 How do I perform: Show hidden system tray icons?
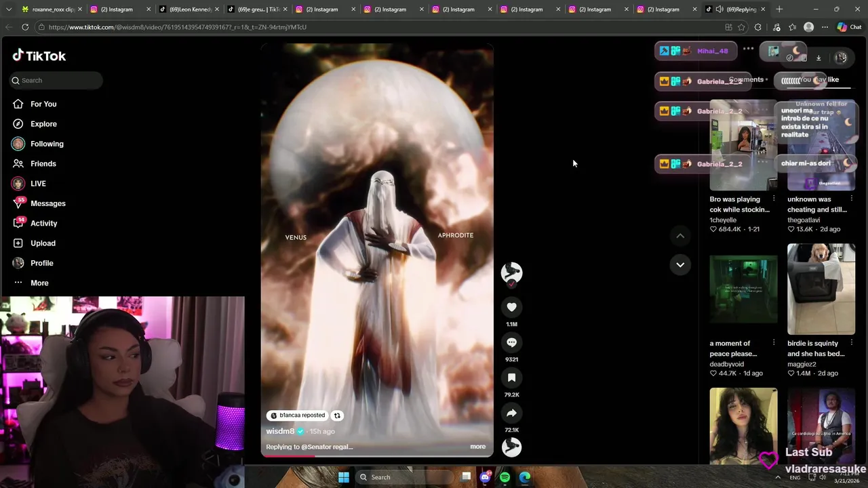coord(778,477)
